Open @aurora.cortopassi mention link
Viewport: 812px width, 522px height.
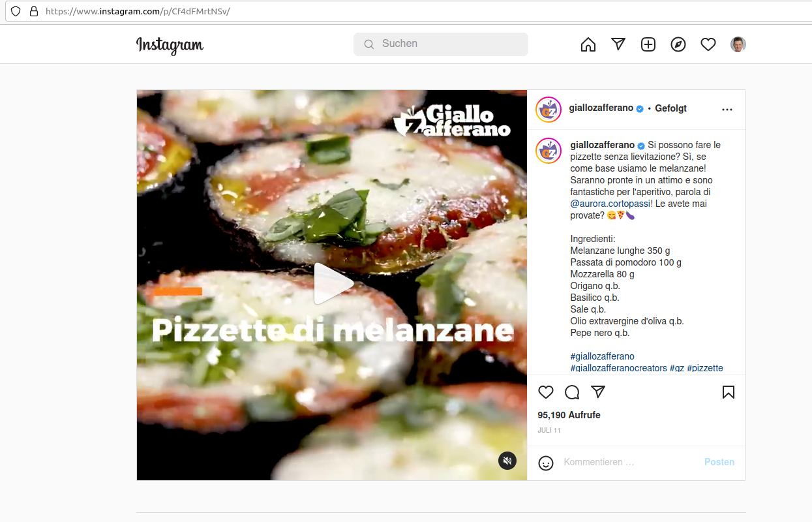(608, 204)
